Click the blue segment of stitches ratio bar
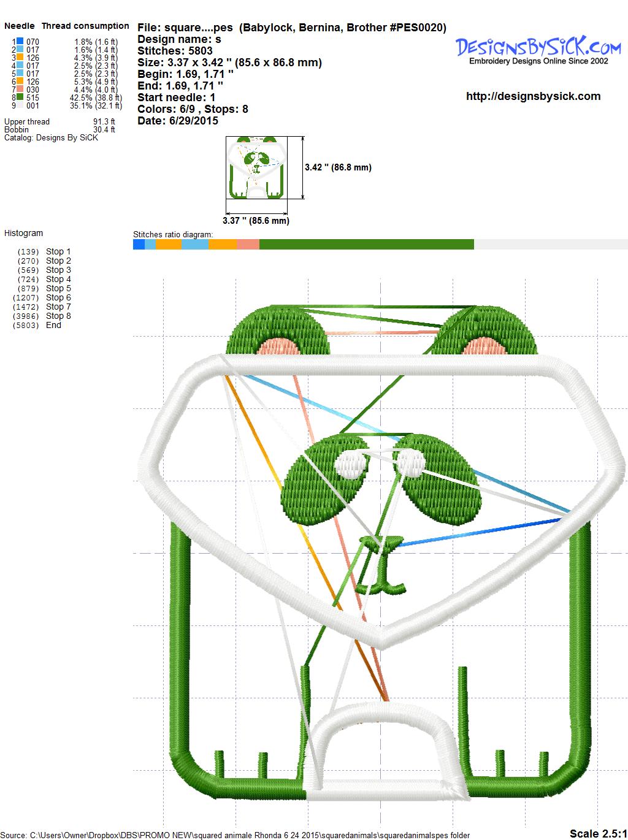The image size is (628, 840). click(x=139, y=245)
